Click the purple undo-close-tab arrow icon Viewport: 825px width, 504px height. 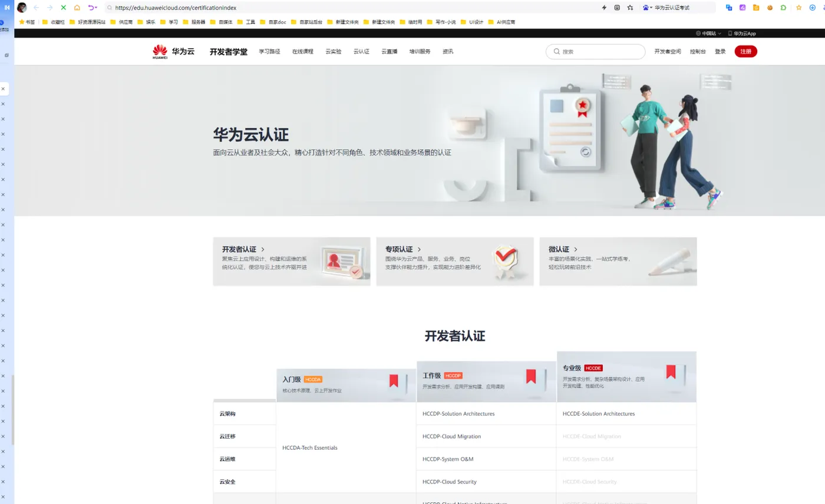pyautogui.click(x=92, y=8)
